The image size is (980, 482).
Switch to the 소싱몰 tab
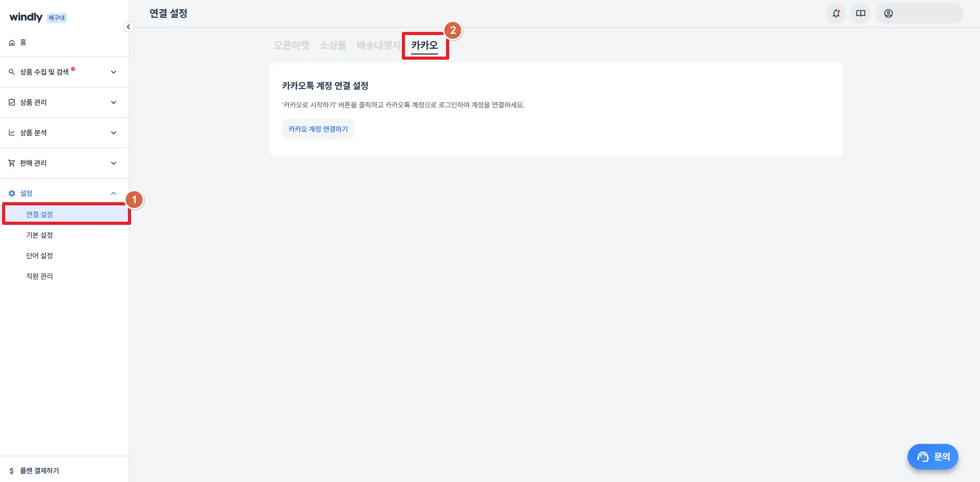click(333, 45)
